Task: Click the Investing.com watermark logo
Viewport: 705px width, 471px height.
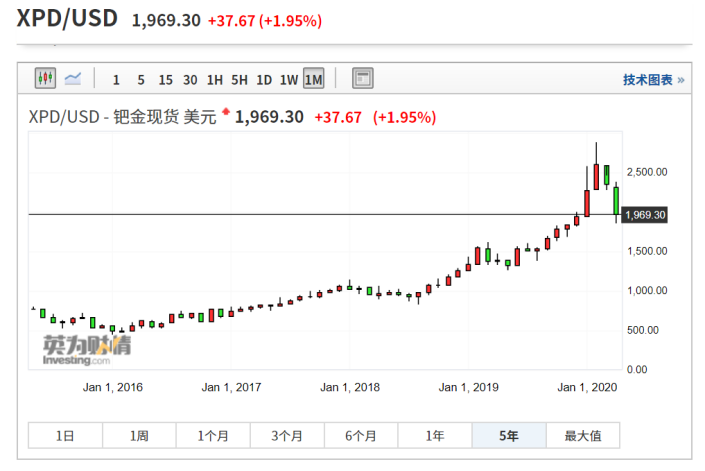Action: tap(87, 349)
